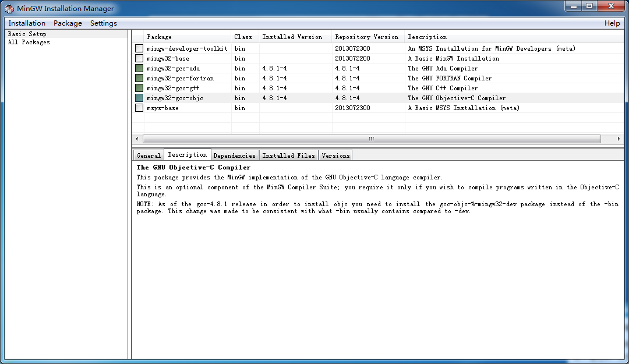Close the MinGW Installation Manager window
Viewport: 629px width, 364px height.
pyautogui.click(x=611, y=6)
